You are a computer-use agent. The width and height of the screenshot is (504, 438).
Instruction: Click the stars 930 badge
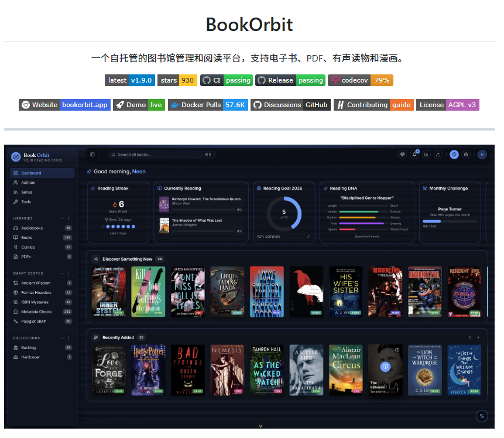pyautogui.click(x=177, y=80)
